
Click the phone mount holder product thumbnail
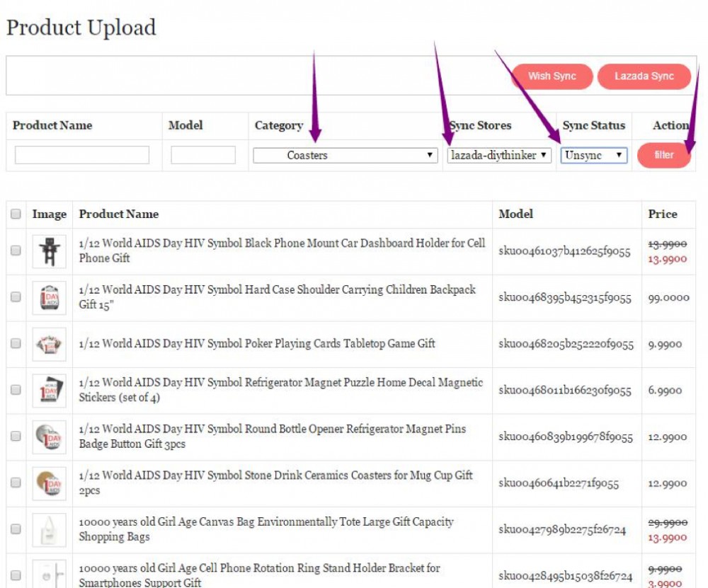click(50, 251)
